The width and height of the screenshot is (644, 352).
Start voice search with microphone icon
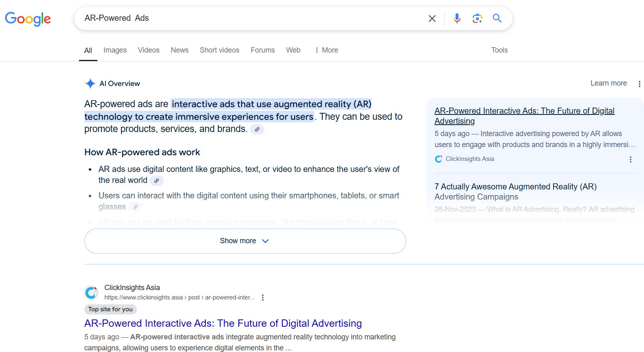457,18
